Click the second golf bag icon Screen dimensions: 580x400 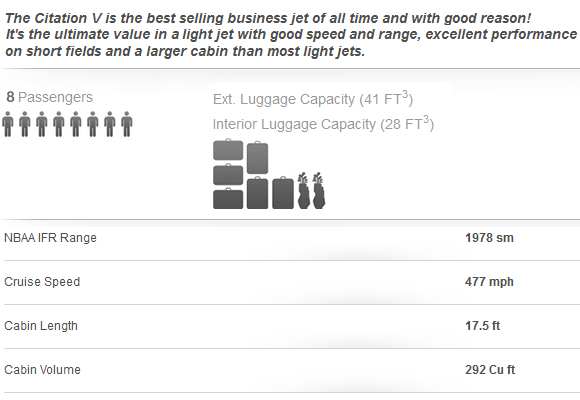tap(319, 190)
